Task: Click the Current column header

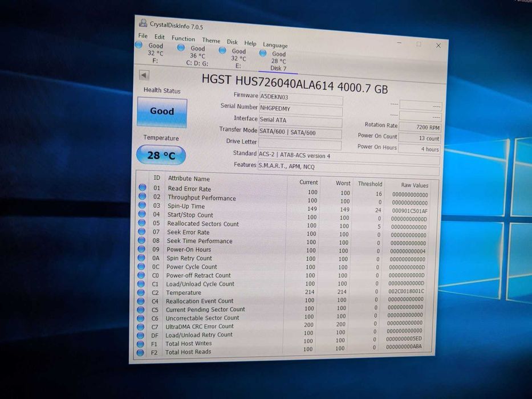Action: (x=308, y=182)
